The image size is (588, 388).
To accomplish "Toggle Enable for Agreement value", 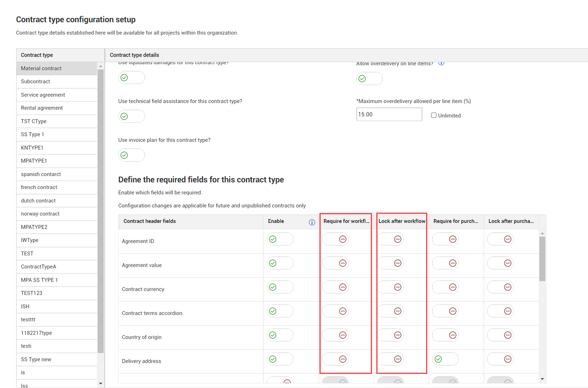I will (280, 263).
